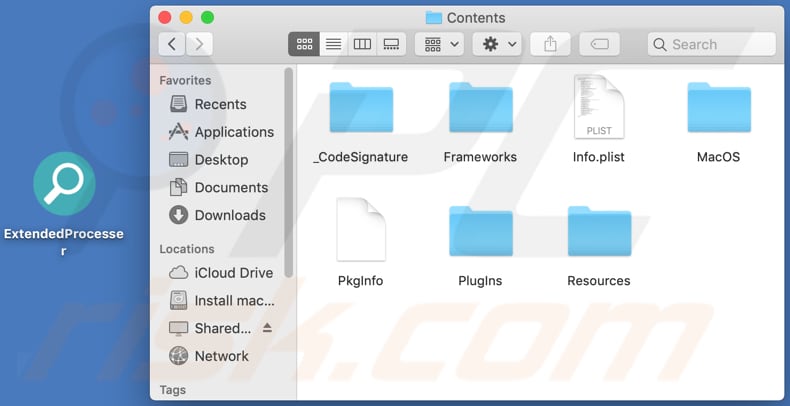Screen dimensions: 790x406
Task: Open iCloud Drive in the sidebar
Action: tap(220, 273)
